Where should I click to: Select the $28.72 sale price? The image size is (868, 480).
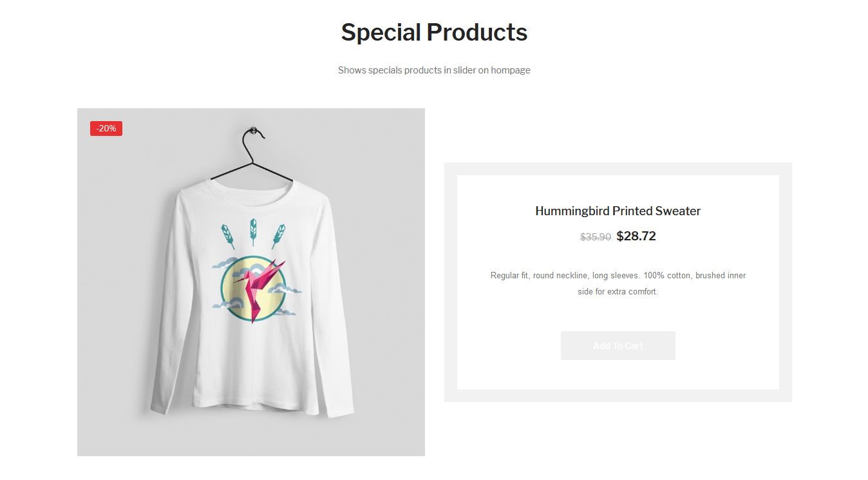[x=636, y=236]
